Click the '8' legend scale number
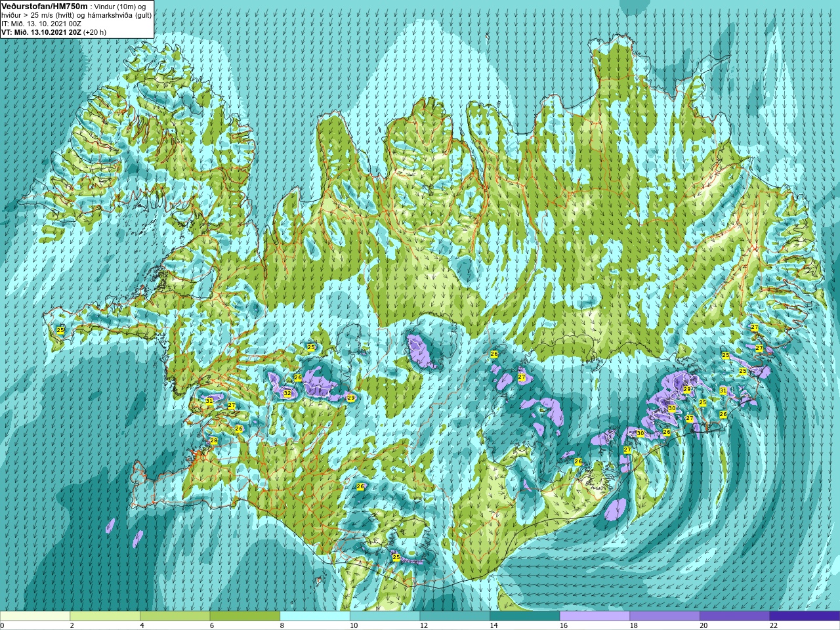 (282, 625)
